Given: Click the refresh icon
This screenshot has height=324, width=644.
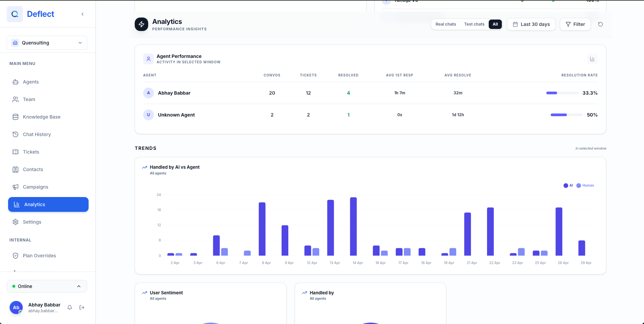Looking at the screenshot, I should pos(600,24).
